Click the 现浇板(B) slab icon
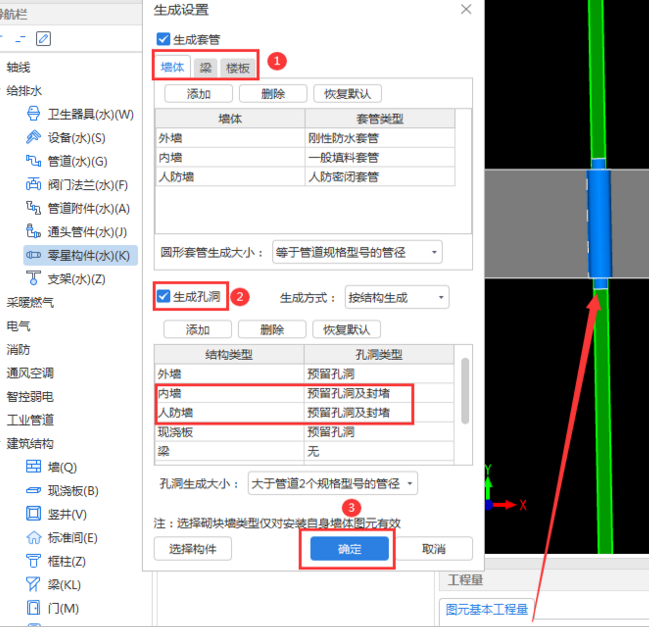Viewport: 649px width, 627px height. [33, 490]
